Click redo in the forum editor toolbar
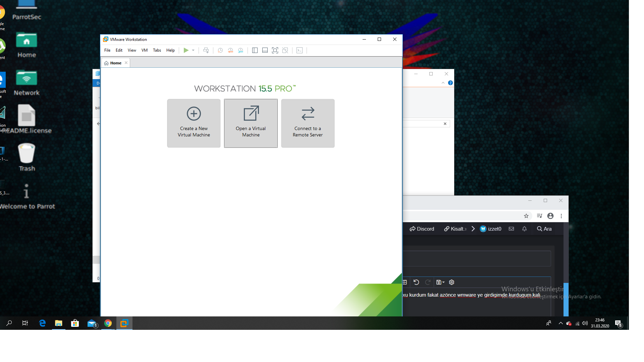This screenshot has width=644, height=362. [428, 282]
